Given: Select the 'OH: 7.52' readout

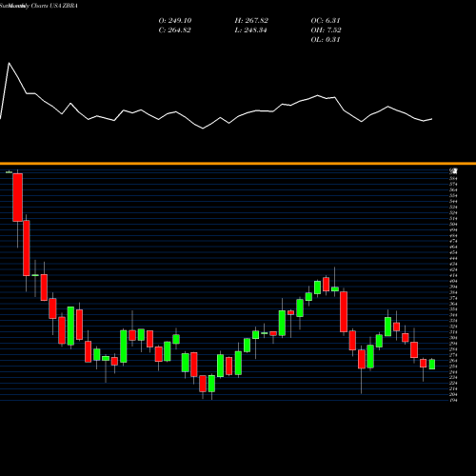Looking at the screenshot, I should (326, 30).
